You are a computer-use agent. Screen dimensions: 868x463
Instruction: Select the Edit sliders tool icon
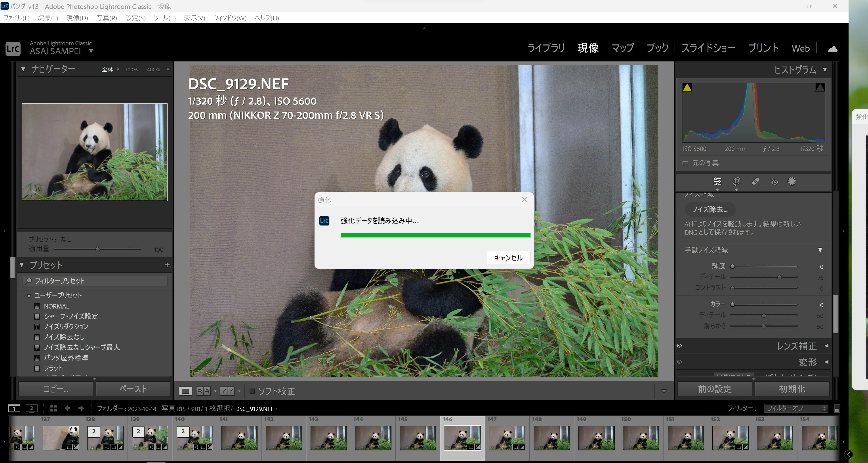(717, 182)
